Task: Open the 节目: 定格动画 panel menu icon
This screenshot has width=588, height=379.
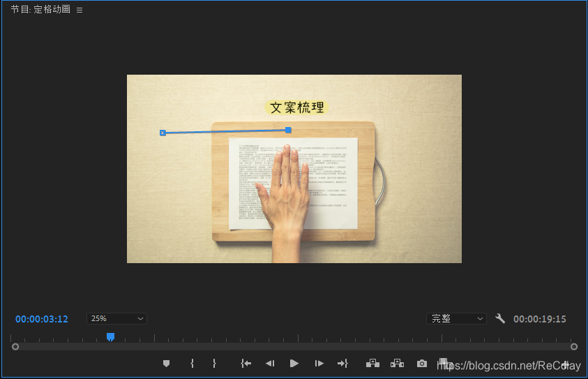Action: (80, 10)
